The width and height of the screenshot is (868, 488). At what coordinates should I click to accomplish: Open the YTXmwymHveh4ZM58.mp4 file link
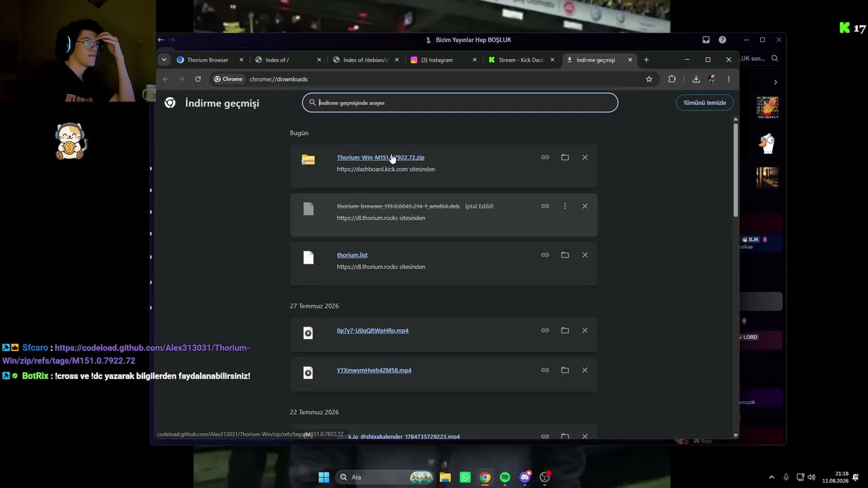(x=374, y=370)
